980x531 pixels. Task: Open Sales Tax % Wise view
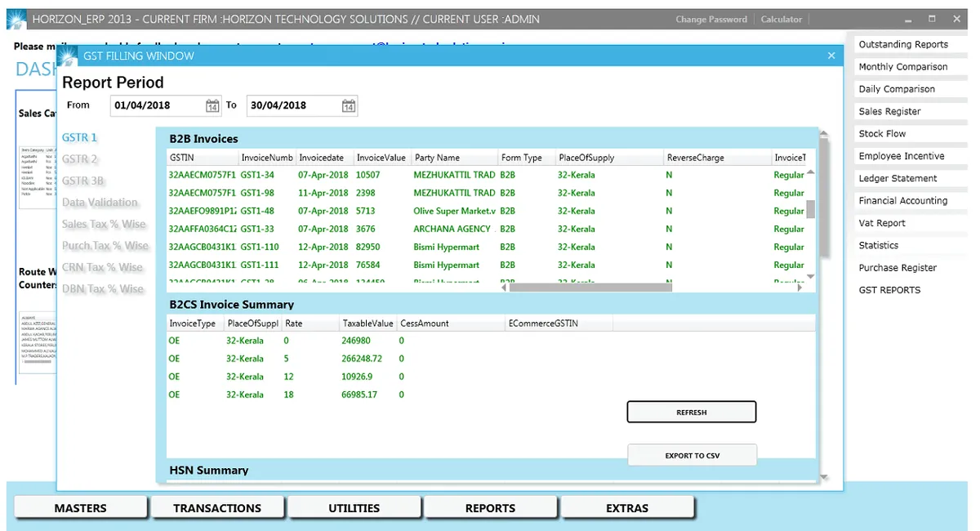click(105, 223)
